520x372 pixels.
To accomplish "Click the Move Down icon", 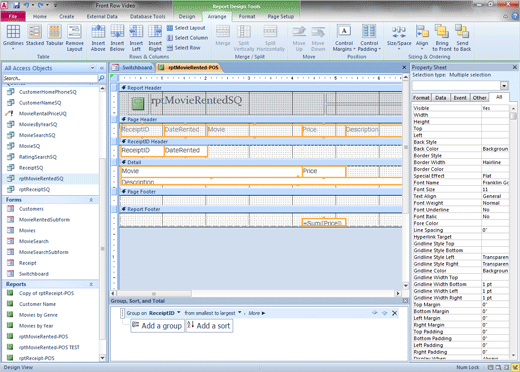I will point(318,38).
